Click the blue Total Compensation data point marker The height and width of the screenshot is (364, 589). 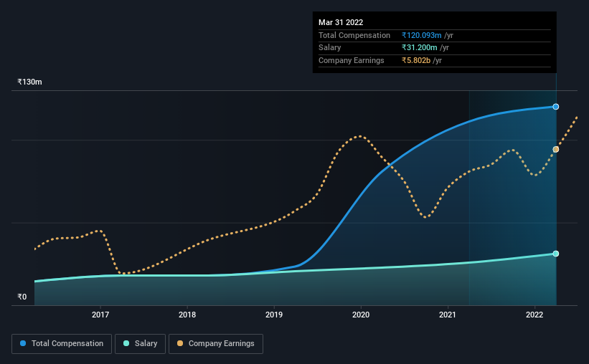[x=555, y=107]
